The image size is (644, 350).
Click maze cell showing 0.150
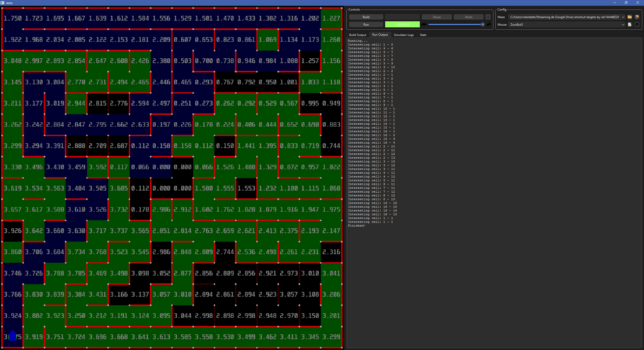pyautogui.click(x=225, y=146)
